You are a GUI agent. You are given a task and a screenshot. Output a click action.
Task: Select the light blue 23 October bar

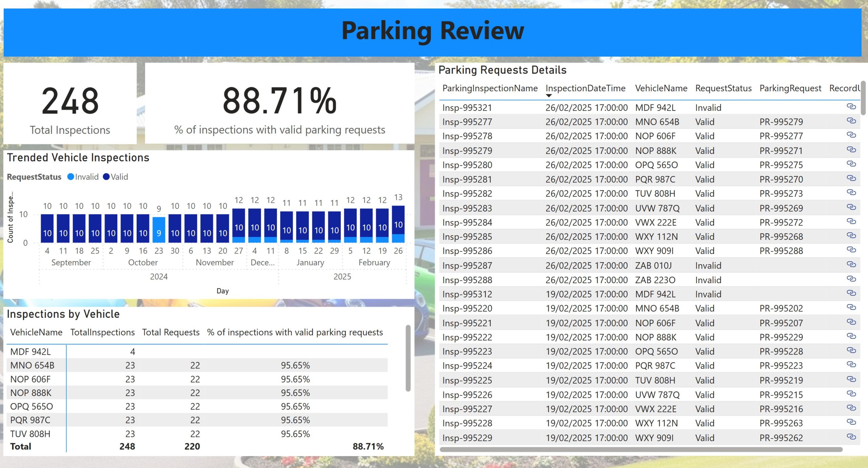159,230
